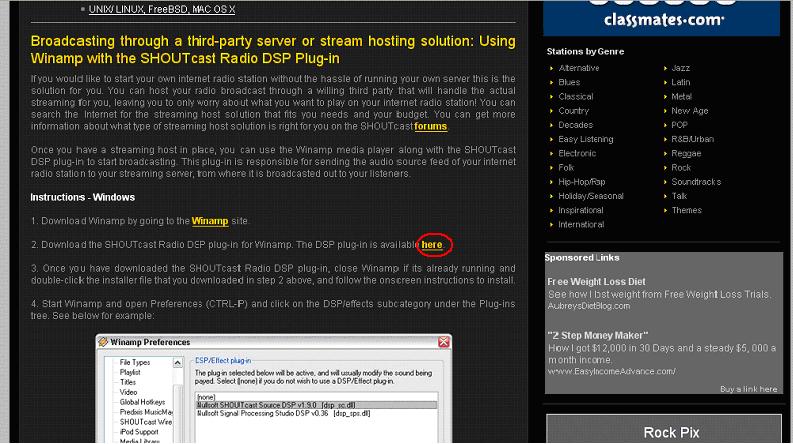Follow the Winamp site link
This screenshot has width=793, height=444.
click(x=210, y=221)
